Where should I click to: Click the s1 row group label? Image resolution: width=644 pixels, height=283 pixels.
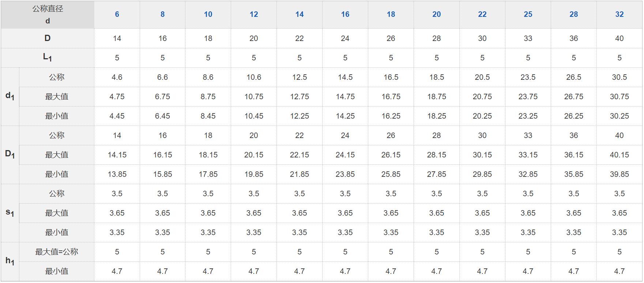tap(10, 213)
